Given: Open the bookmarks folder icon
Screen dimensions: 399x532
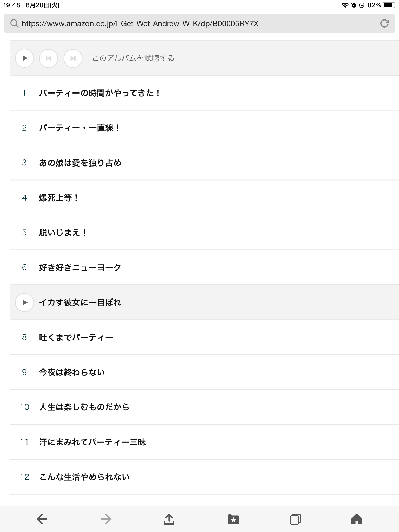Looking at the screenshot, I should click(x=233, y=519).
